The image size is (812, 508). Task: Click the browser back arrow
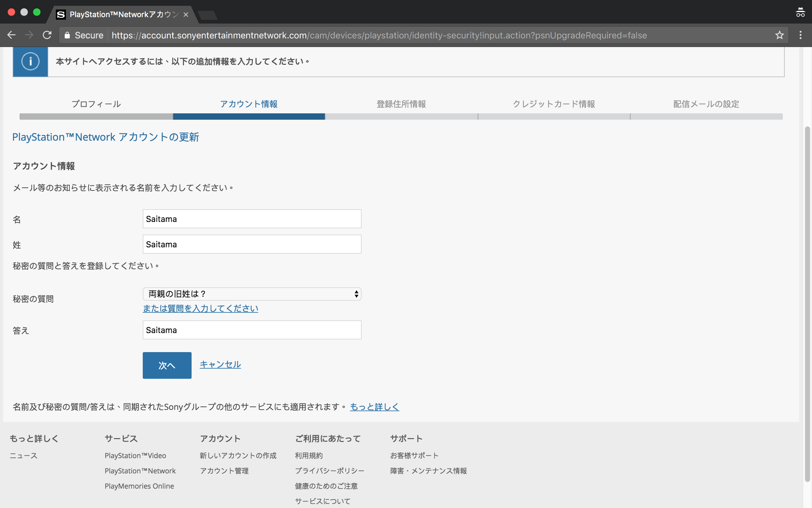click(11, 35)
